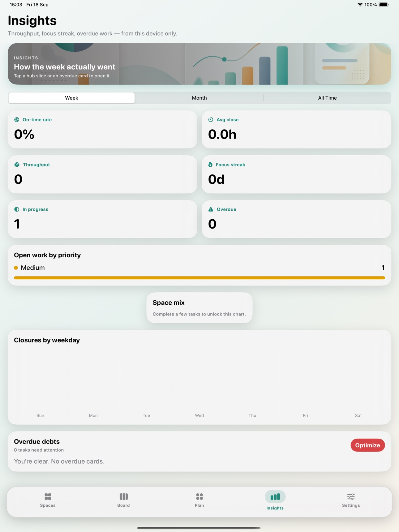Tap the Focus streak flame icon
The height and width of the screenshot is (532, 399).
point(210,165)
